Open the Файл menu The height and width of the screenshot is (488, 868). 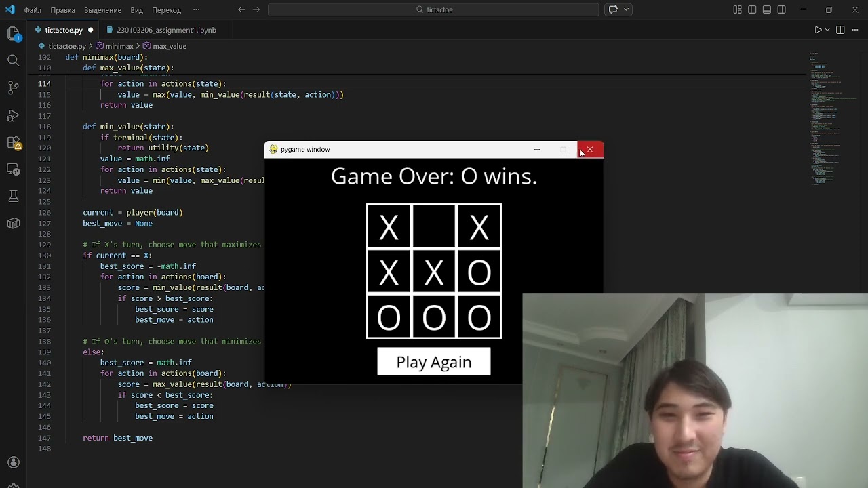pos(33,10)
